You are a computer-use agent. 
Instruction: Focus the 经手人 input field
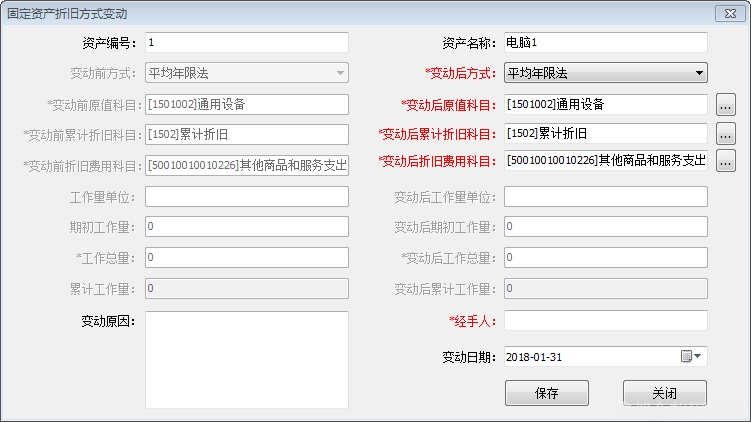click(x=605, y=321)
